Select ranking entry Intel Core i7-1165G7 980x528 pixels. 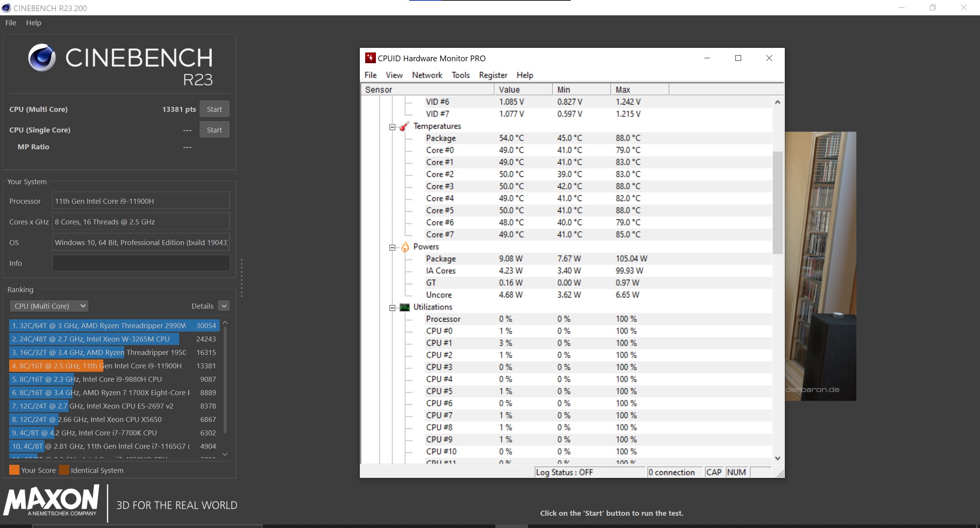pos(114,446)
